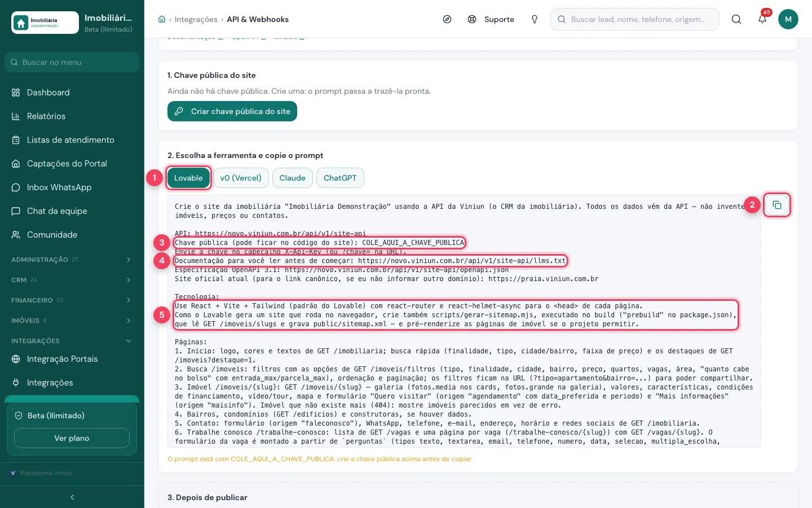Expand the Imóveis section
The width and height of the screenshot is (812, 508).
72,321
